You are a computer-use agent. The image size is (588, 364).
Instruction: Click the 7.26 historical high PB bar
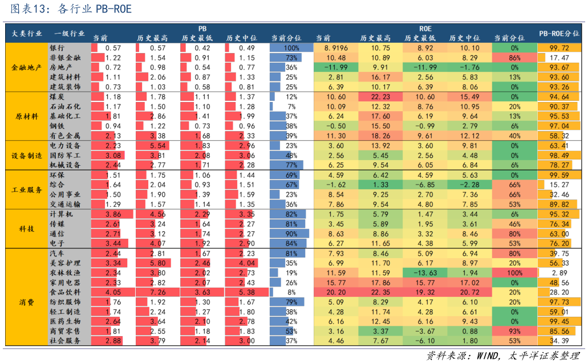click(157, 292)
